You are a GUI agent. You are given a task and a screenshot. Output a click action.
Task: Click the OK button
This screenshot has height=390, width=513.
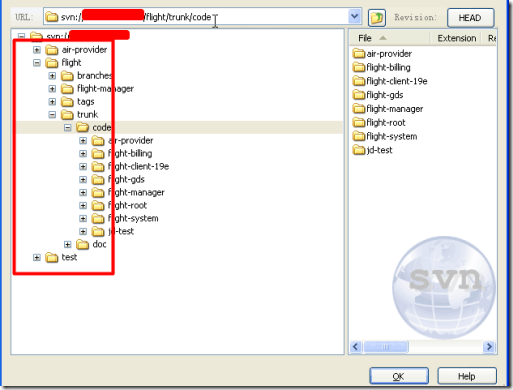pos(399,376)
